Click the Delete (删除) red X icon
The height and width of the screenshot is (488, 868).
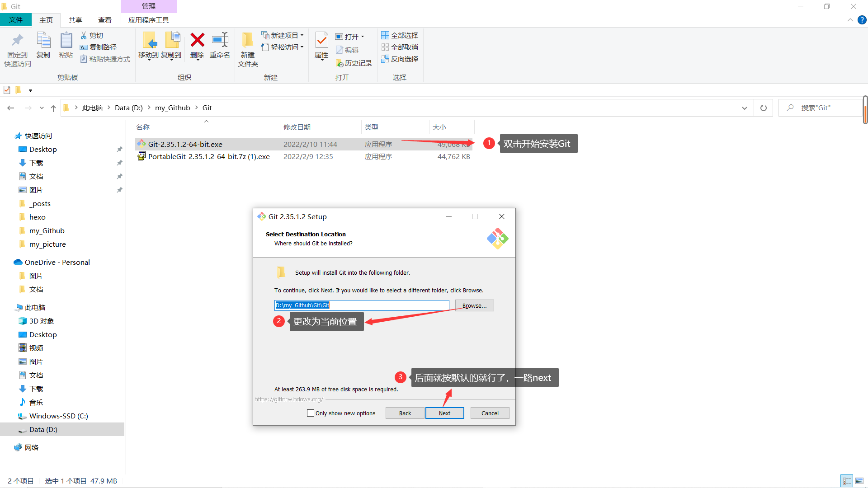tap(197, 40)
